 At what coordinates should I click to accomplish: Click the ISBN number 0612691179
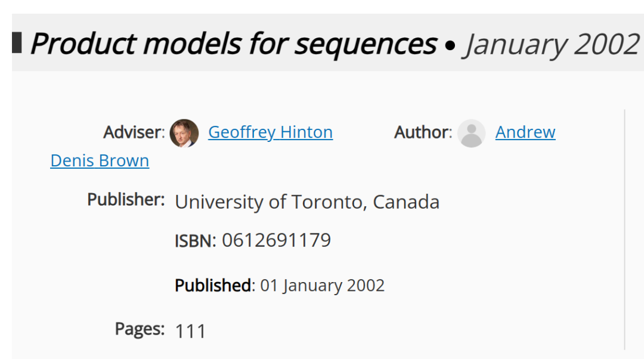277,240
